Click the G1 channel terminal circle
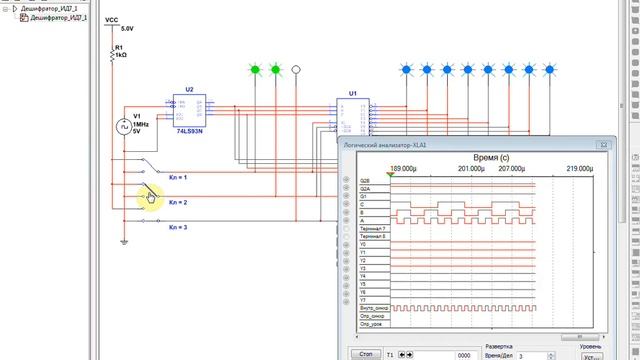This screenshot has height=360, width=640. pos(346,196)
